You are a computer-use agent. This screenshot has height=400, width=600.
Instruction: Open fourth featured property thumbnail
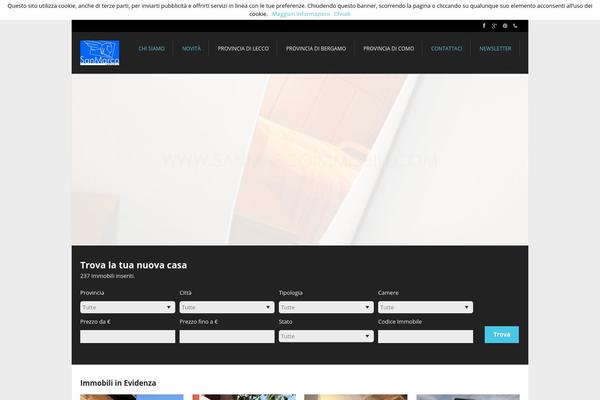468,397
